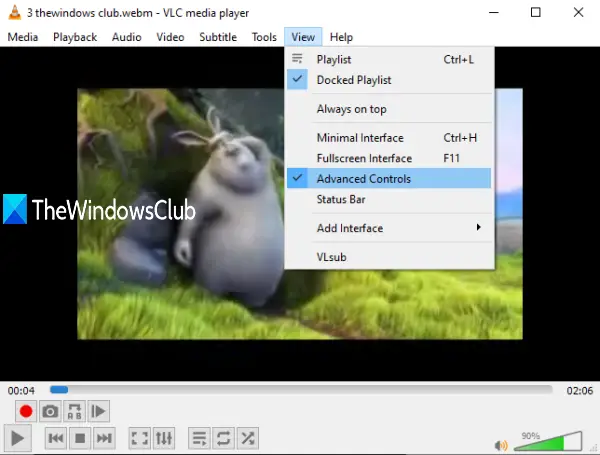Skip to next media track

[104, 438]
